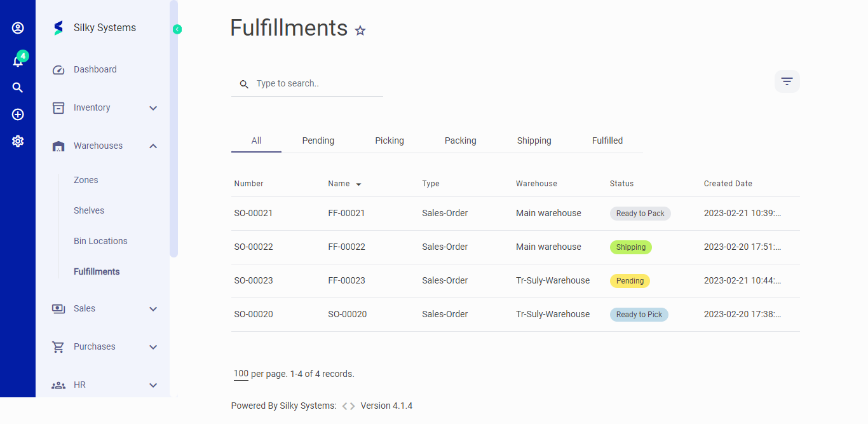Open the filter icon above the table

click(787, 81)
